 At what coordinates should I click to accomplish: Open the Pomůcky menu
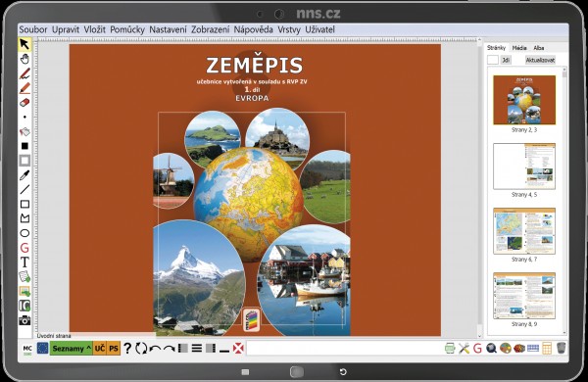coord(127,29)
